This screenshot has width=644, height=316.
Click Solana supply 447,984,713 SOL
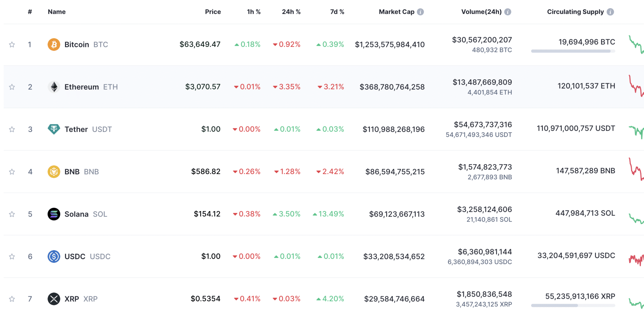click(585, 213)
